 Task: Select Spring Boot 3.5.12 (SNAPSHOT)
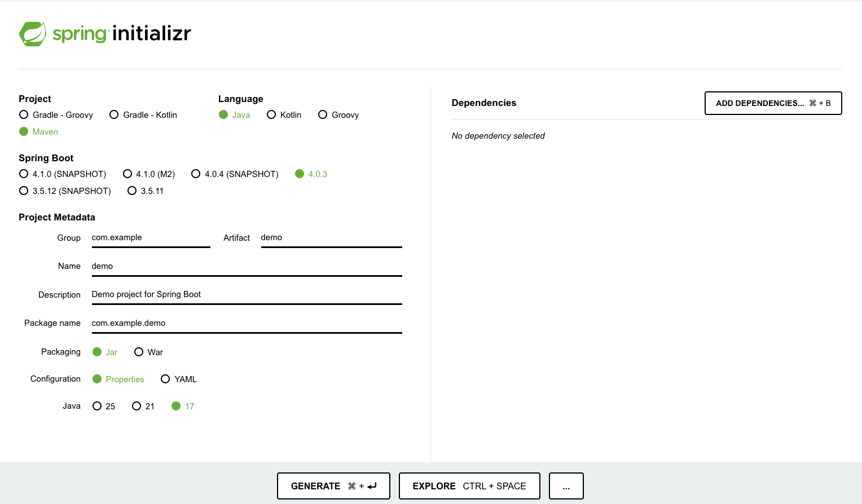click(x=24, y=191)
